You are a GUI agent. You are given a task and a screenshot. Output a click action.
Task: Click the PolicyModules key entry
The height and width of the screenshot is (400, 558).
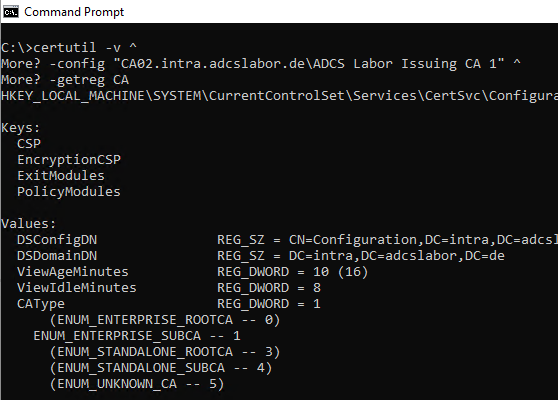click(69, 192)
